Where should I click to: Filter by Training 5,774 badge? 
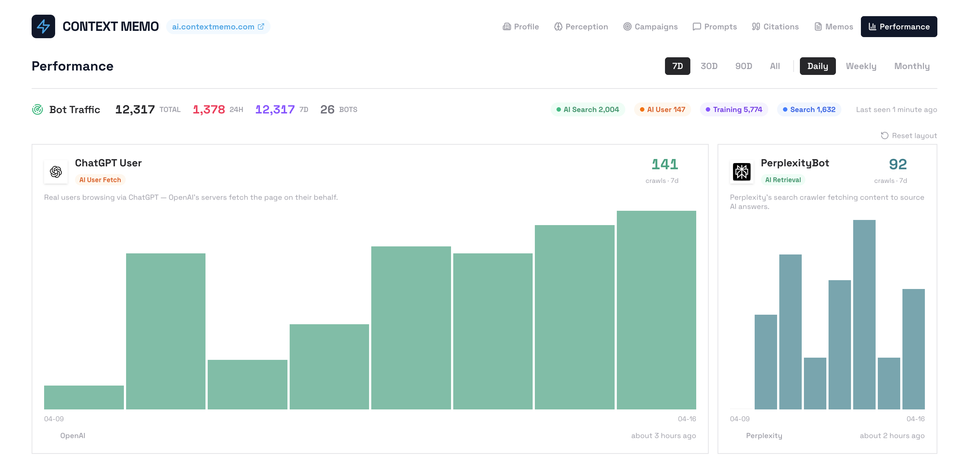[x=733, y=109]
